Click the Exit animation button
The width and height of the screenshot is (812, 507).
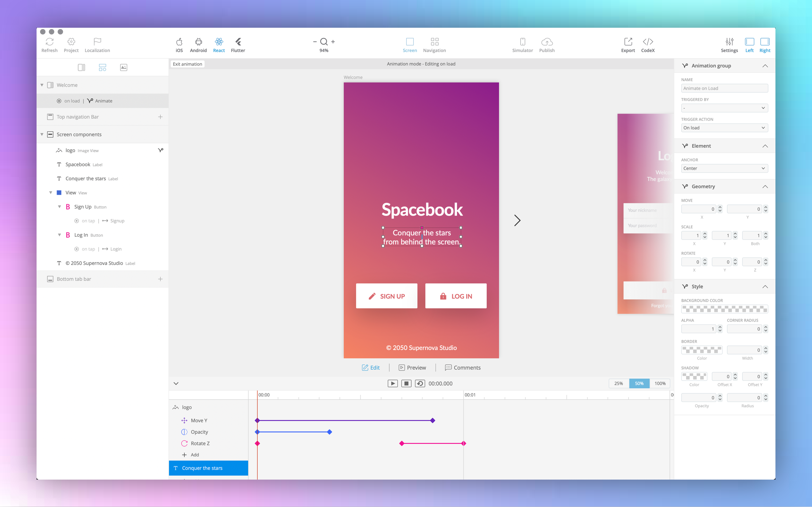187,64
